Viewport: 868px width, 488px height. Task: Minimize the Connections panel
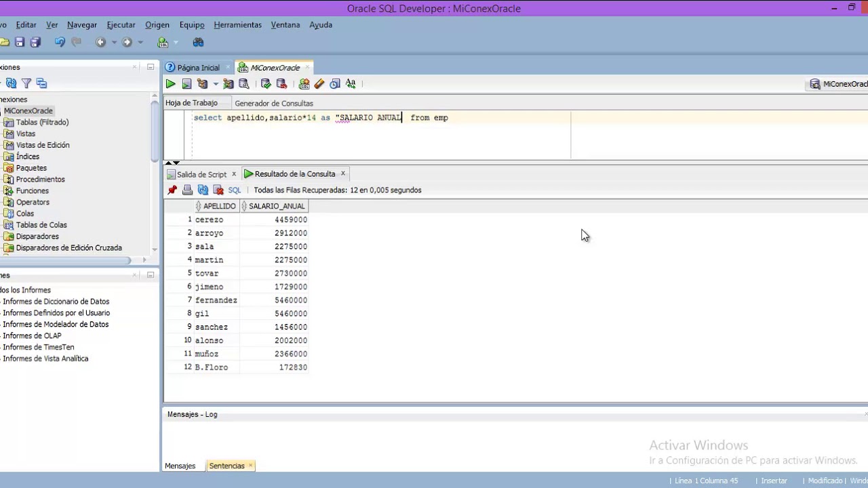coord(151,67)
